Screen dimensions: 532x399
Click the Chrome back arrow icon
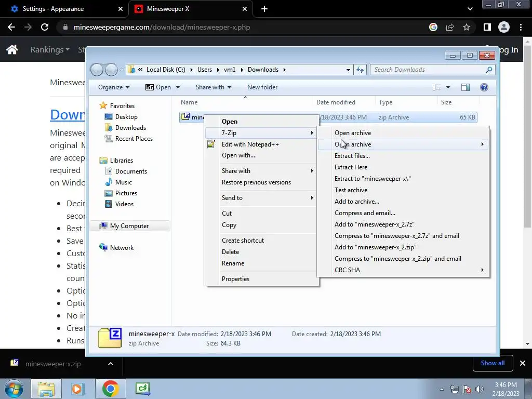11,27
